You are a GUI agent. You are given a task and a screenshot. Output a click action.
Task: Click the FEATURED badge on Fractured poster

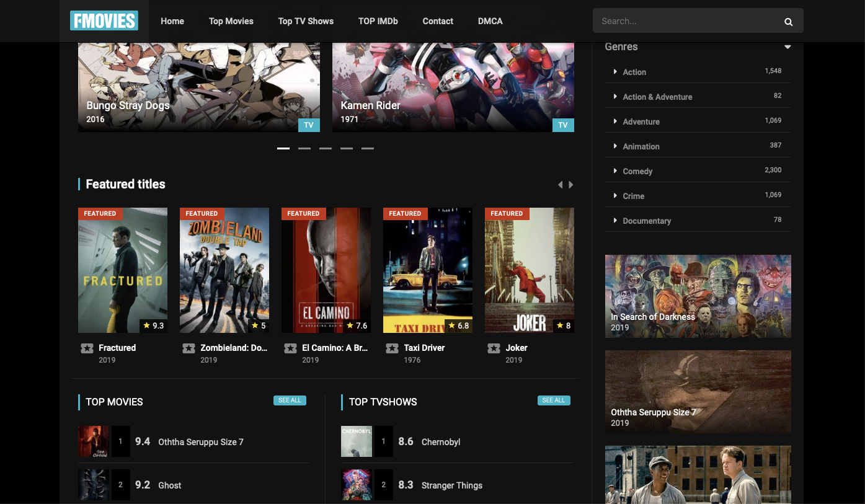point(100,214)
